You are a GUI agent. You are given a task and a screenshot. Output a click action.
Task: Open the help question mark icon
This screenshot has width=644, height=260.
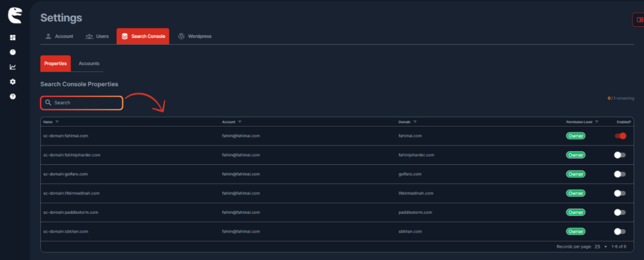tap(12, 97)
